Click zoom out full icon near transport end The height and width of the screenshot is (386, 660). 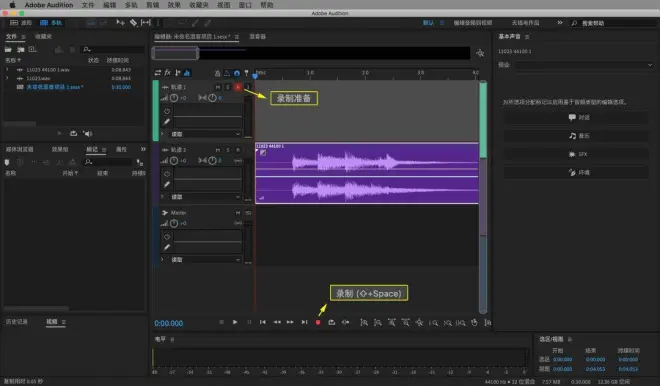click(419, 322)
